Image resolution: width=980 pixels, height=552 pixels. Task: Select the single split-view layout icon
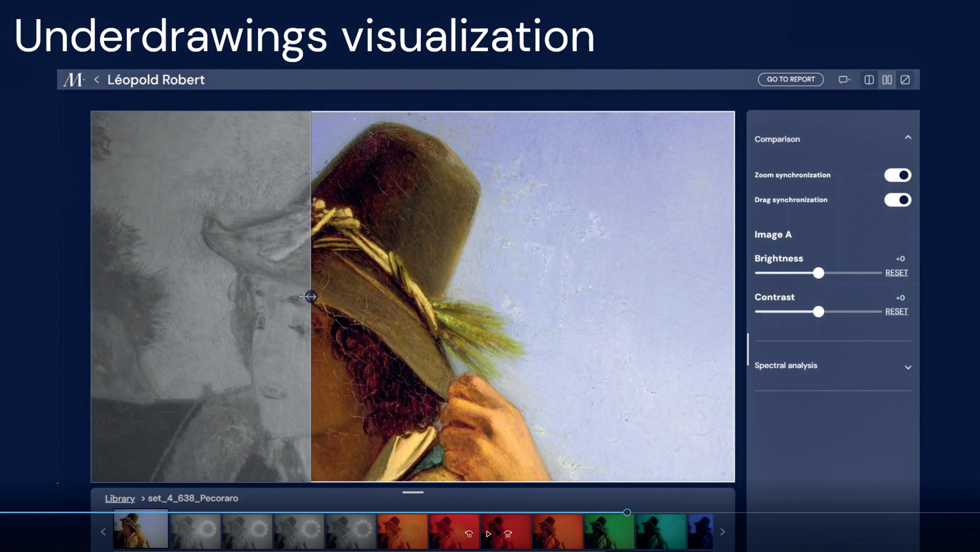(x=869, y=80)
